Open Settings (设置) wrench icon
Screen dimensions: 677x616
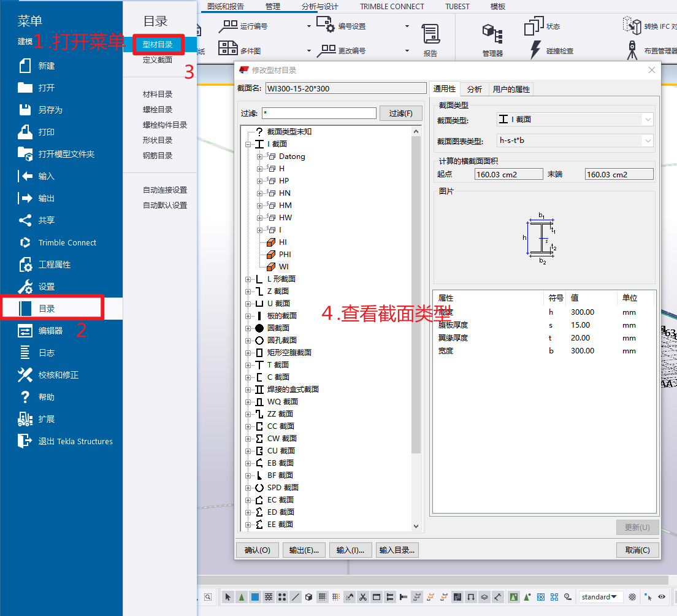(x=25, y=287)
